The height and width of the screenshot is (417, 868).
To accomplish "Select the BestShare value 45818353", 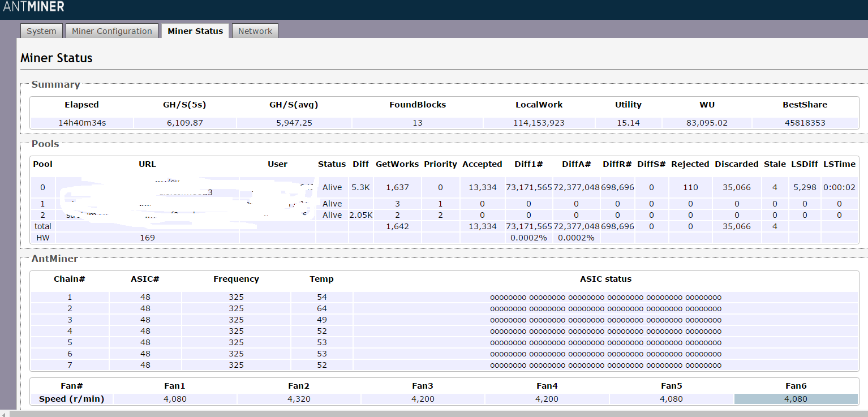I will 805,123.
